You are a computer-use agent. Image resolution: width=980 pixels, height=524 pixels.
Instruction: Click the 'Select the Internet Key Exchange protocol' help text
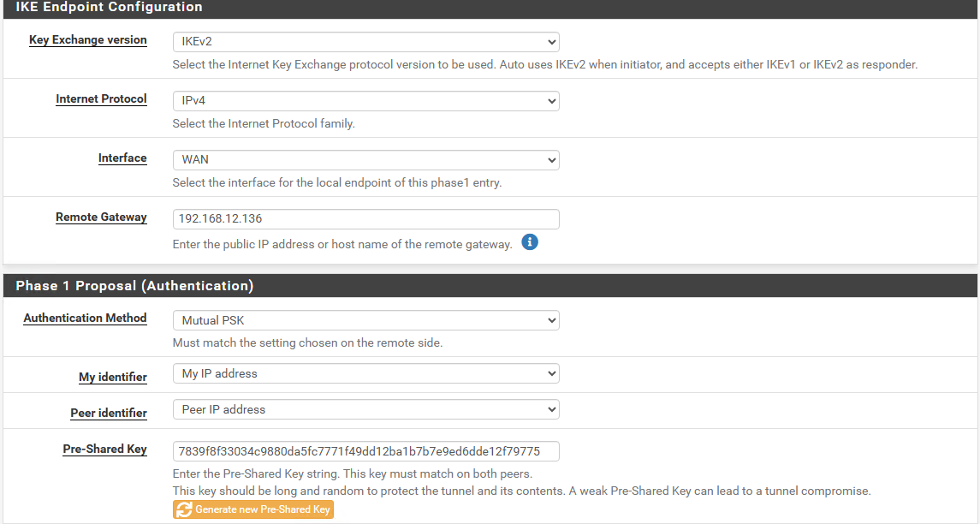click(x=545, y=64)
